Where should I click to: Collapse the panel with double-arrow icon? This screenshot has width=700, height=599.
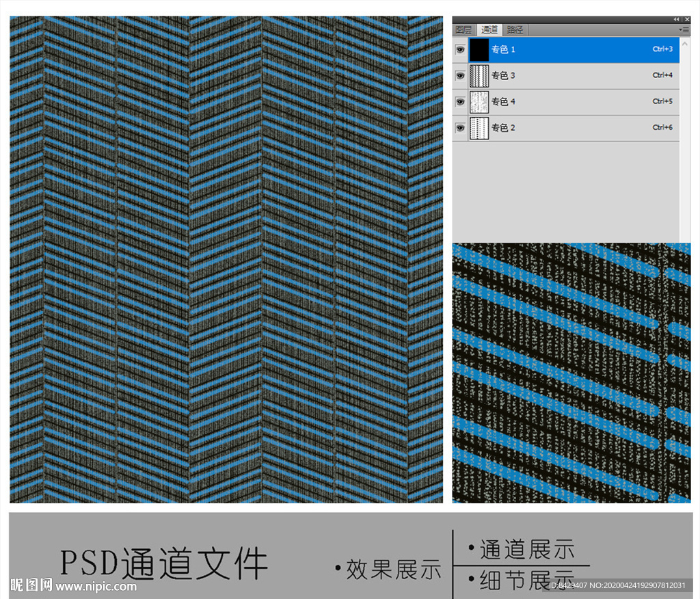click(x=676, y=19)
